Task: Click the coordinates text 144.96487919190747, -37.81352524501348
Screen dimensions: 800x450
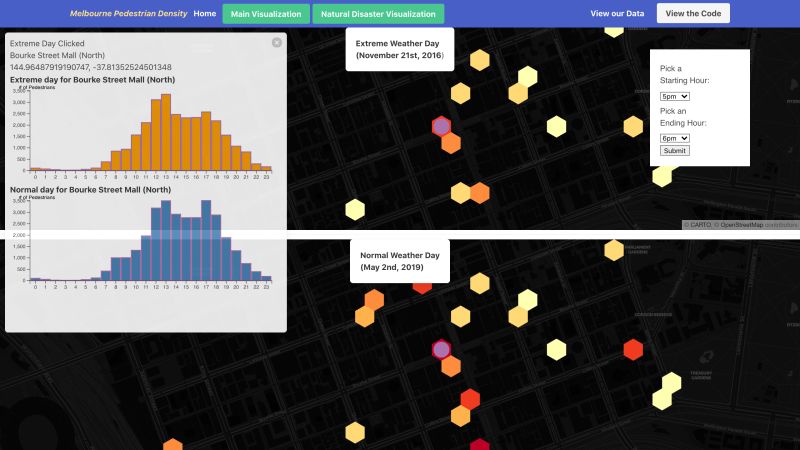Action: coord(91,67)
